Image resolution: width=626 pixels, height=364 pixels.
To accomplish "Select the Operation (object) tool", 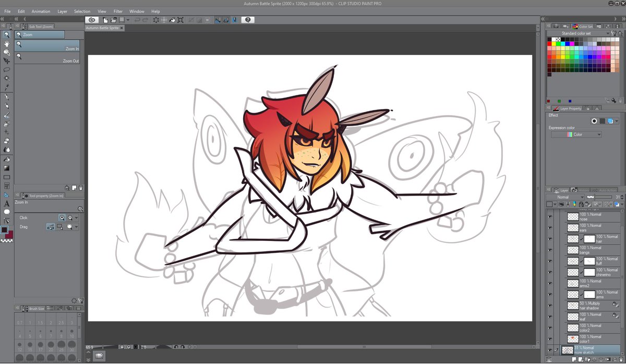I will pyautogui.click(x=7, y=52).
